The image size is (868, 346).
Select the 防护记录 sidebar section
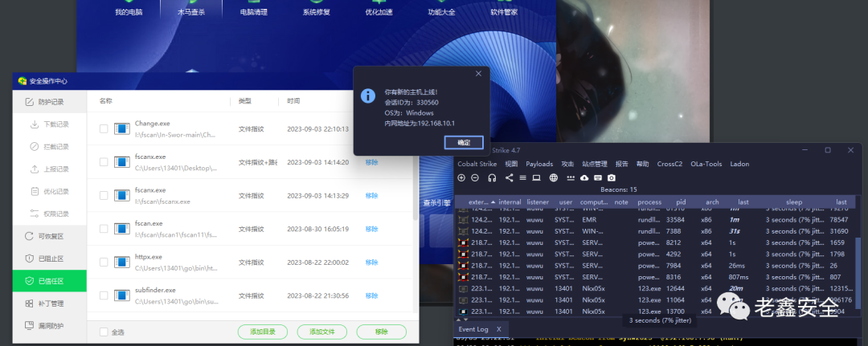(50, 102)
